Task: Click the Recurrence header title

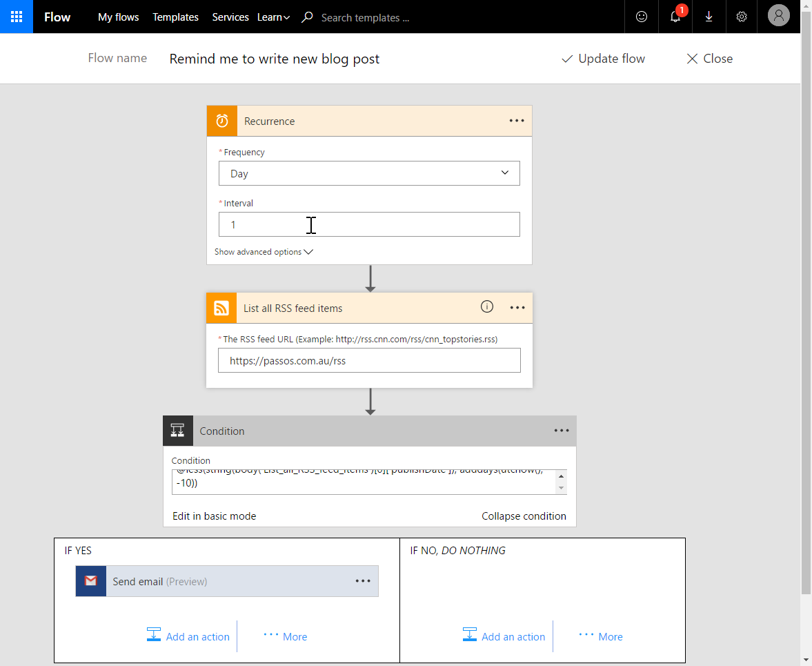Action: 269,121
